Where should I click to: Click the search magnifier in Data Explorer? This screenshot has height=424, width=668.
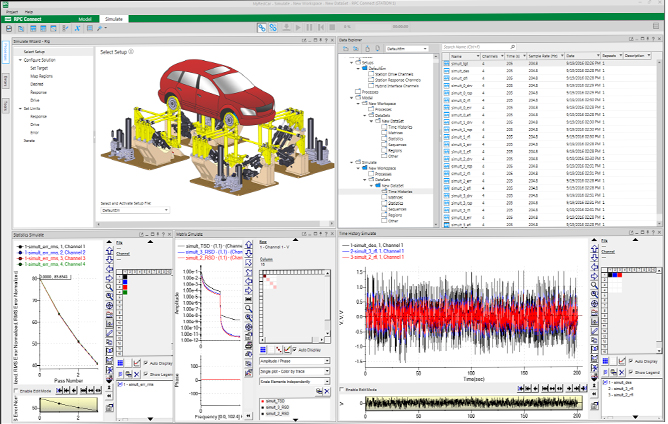point(513,47)
